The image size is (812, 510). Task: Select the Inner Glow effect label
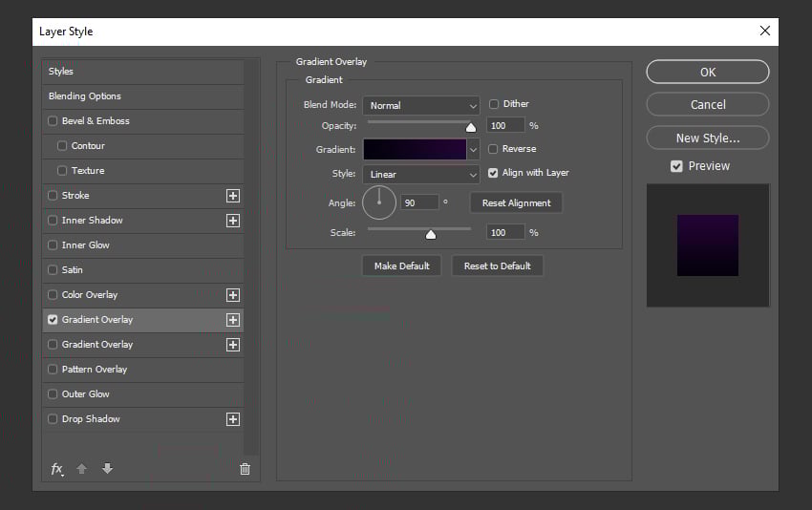pyautogui.click(x=85, y=244)
